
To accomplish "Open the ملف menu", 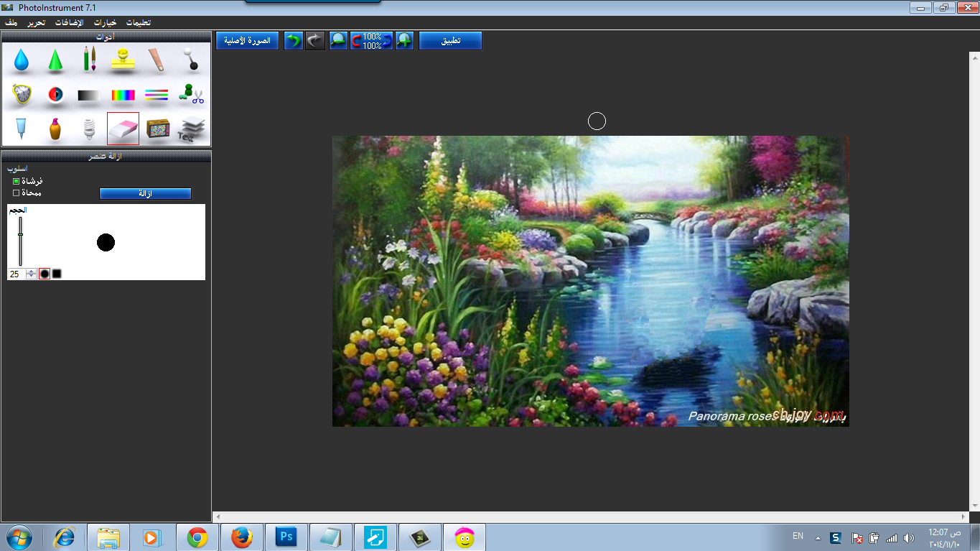I will [11, 22].
